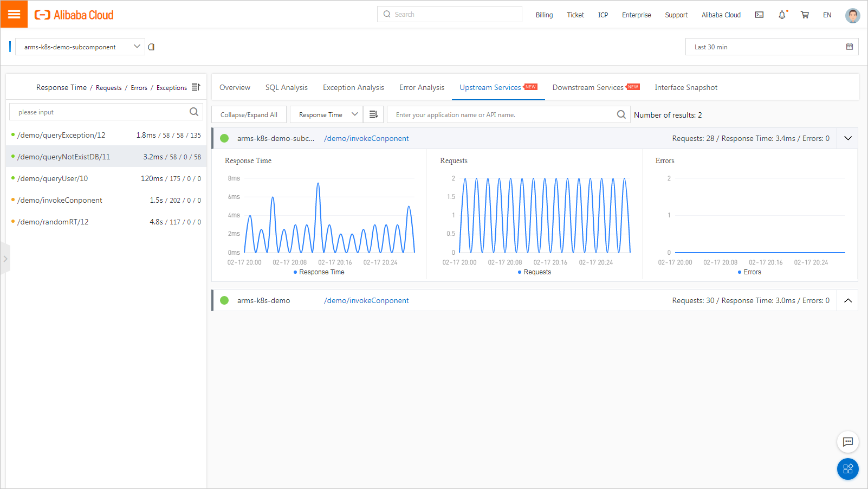The height and width of the screenshot is (489, 868).
Task: Open the Last 30 min time range picker
Action: (x=772, y=47)
